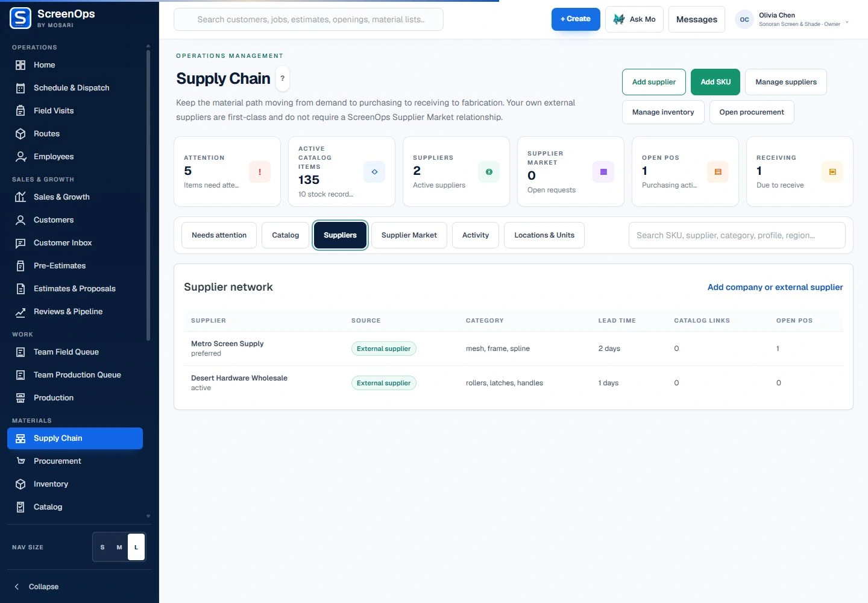Focus the global search field
Viewport: 868px width, 603px height.
(309, 19)
